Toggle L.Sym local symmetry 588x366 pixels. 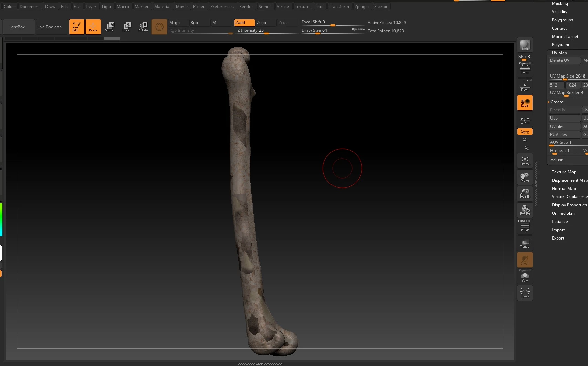point(525,119)
